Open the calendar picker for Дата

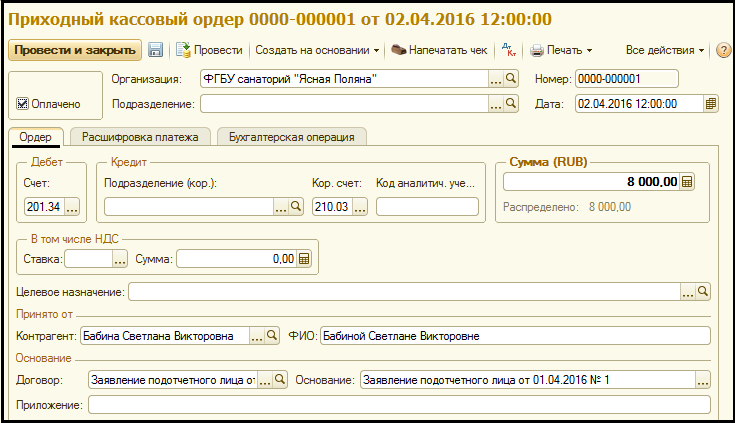(711, 103)
